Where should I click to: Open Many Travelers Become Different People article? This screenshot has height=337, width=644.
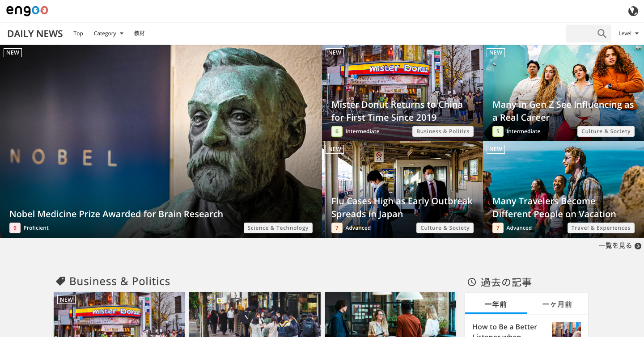point(554,207)
